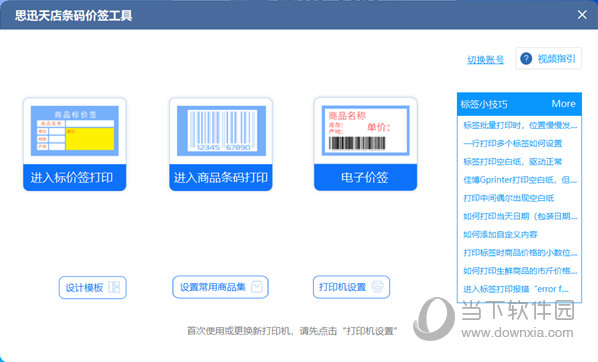This screenshot has height=362, width=598.
Task: Click the printer icon in 打印机设置
Action: pyautogui.click(x=378, y=286)
